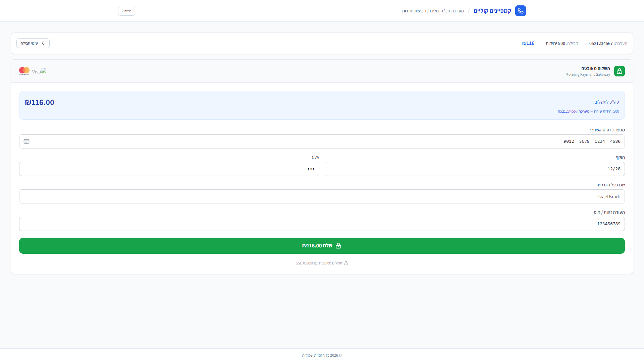Image resolution: width=644 pixels, height=362 pixels.
Task: Click the green secure payment lock icon
Action: [x=619, y=71]
